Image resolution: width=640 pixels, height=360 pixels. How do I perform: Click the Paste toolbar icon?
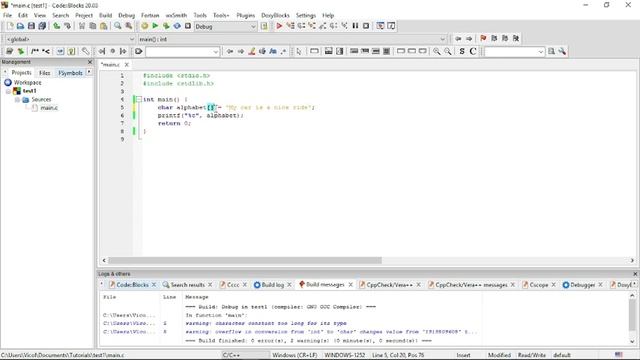point(104,26)
